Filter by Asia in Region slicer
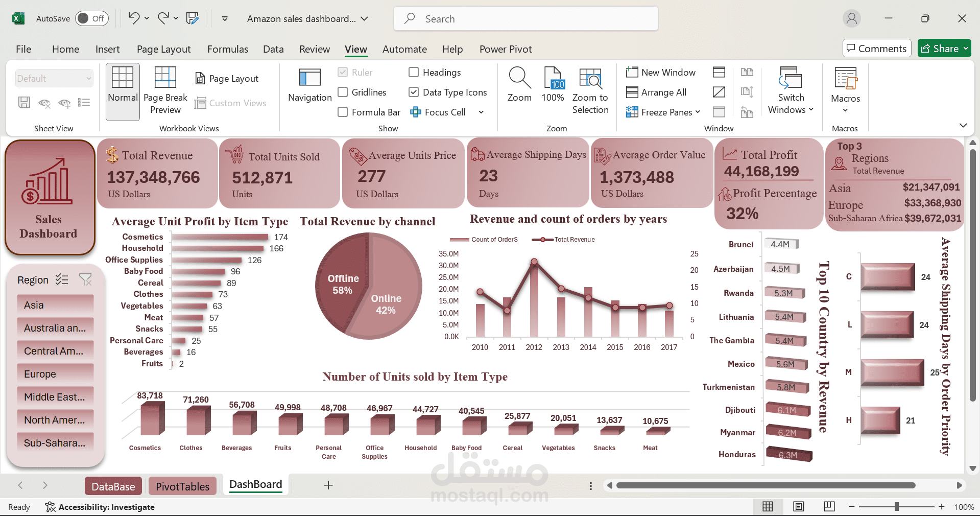Screen dimensions: 980x516 point(55,305)
